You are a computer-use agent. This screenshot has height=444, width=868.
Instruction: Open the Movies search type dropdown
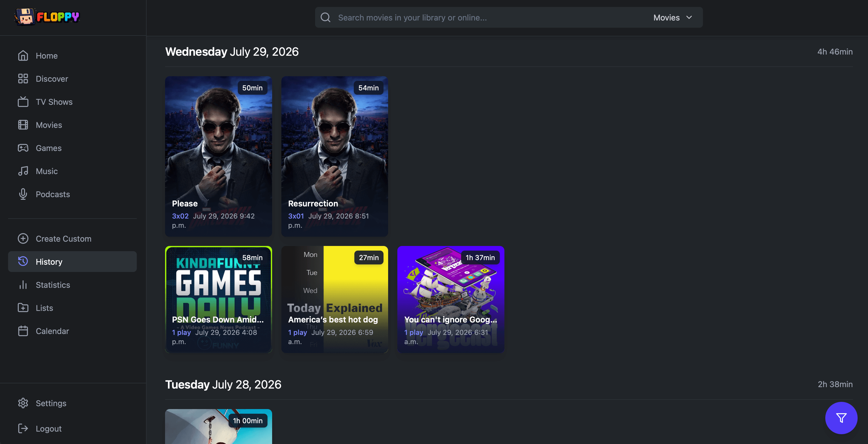coord(673,18)
